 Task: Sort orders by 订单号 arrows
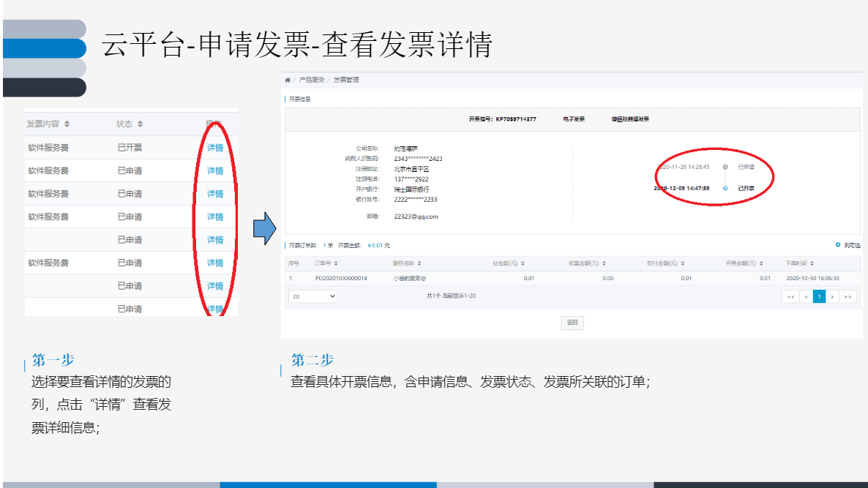point(336,263)
